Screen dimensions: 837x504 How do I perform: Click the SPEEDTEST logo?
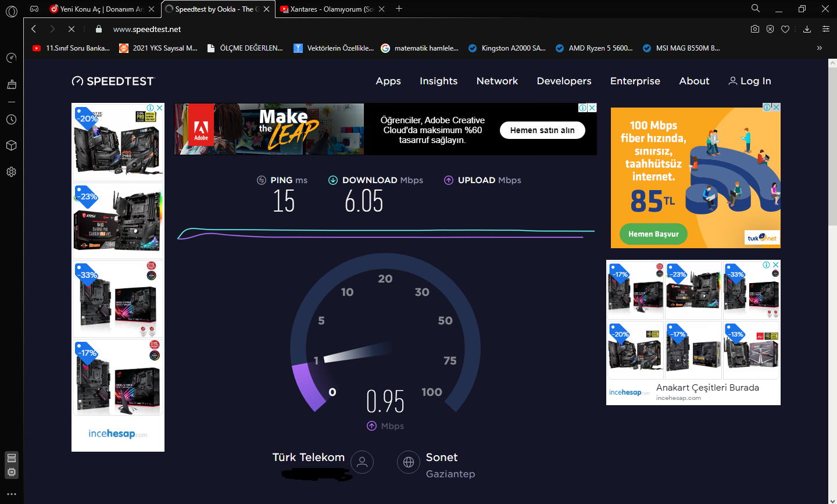(113, 81)
